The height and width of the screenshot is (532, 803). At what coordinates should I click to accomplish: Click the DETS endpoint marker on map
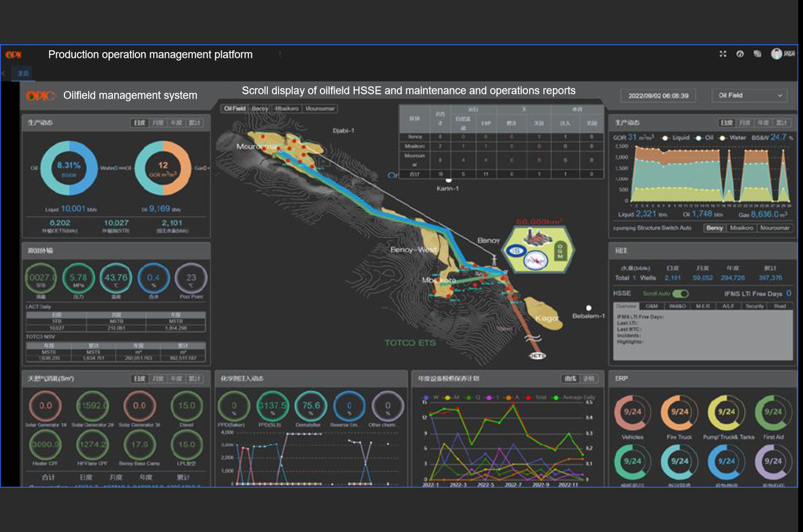point(537,356)
